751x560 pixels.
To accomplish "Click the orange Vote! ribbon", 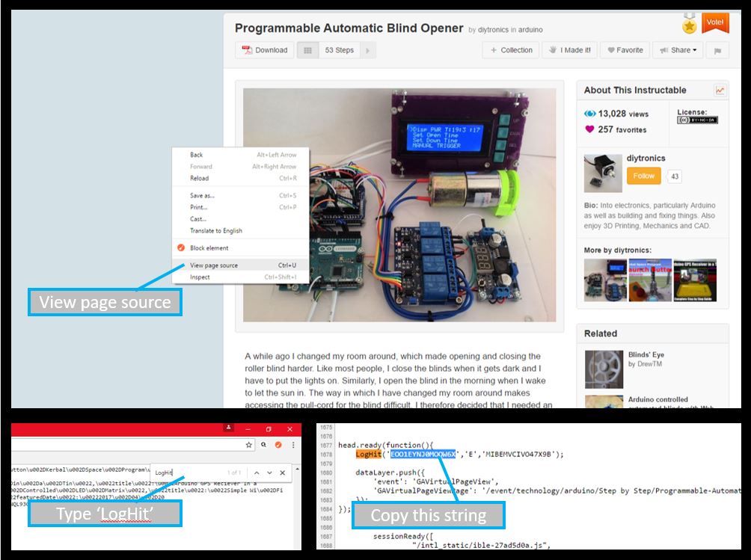I will 715,22.
